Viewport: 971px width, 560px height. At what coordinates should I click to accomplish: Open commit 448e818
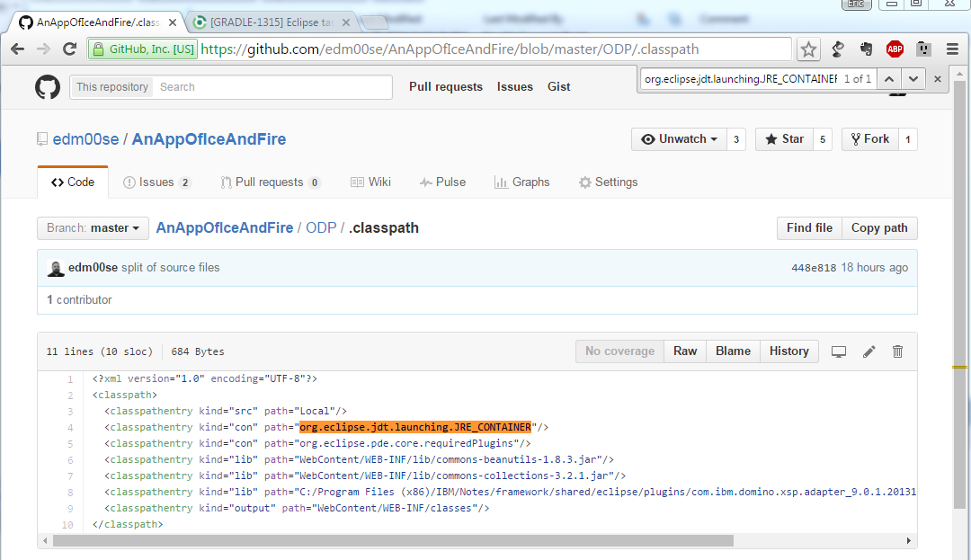pyautogui.click(x=813, y=268)
